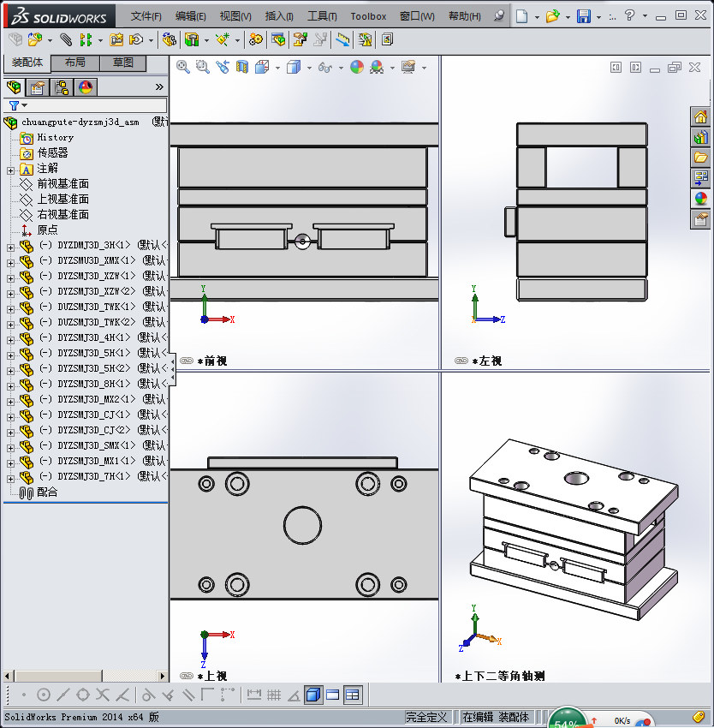Click the Hide/Show Items glasses icon
This screenshot has height=728, width=714.
tap(325, 68)
